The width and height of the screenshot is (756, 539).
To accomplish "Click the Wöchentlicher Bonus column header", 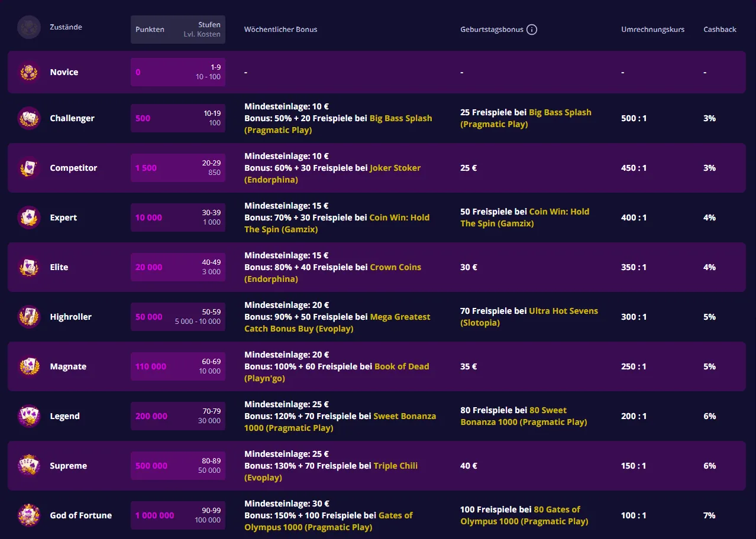I will pyautogui.click(x=281, y=30).
